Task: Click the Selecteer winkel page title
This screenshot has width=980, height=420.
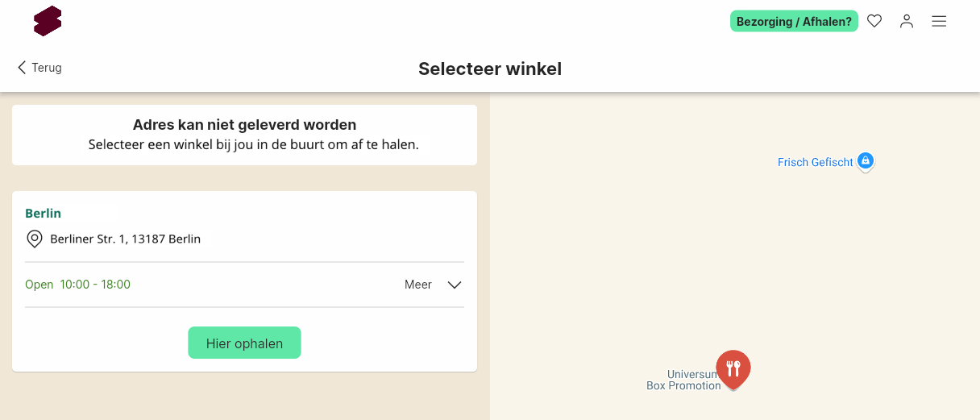Action: click(490, 69)
